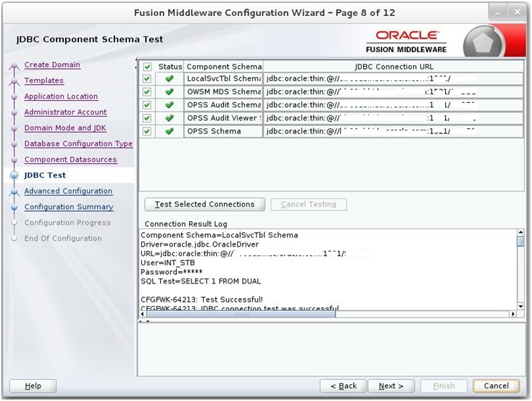Click the CFGFWK-64213: Test Successful! log line
Image resolution: width=532 pixels, height=401 pixels.
(x=201, y=299)
